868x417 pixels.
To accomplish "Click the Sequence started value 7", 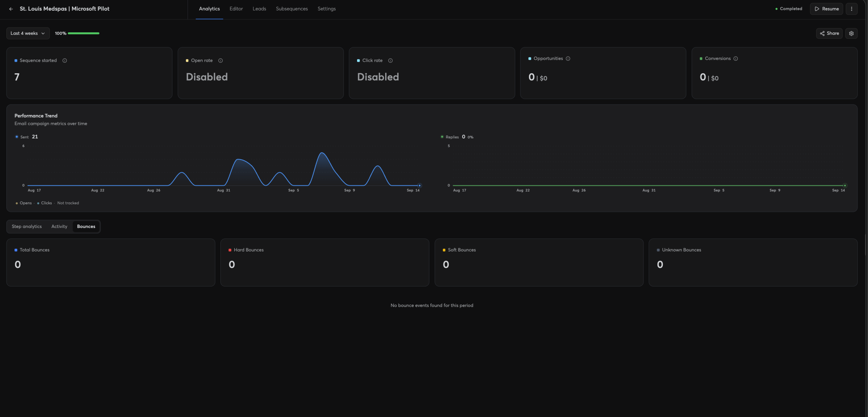I will (x=17, y=77).
